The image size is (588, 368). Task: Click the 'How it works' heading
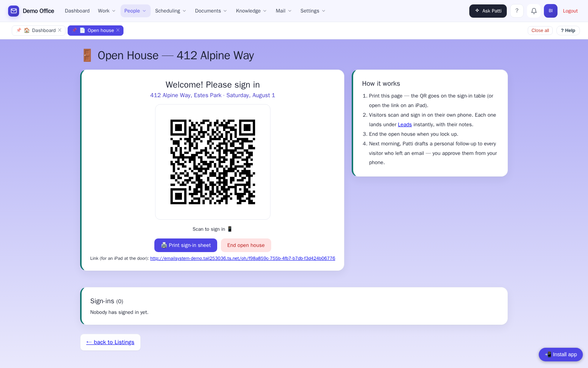pyautogui.click(x=381, y=84)
